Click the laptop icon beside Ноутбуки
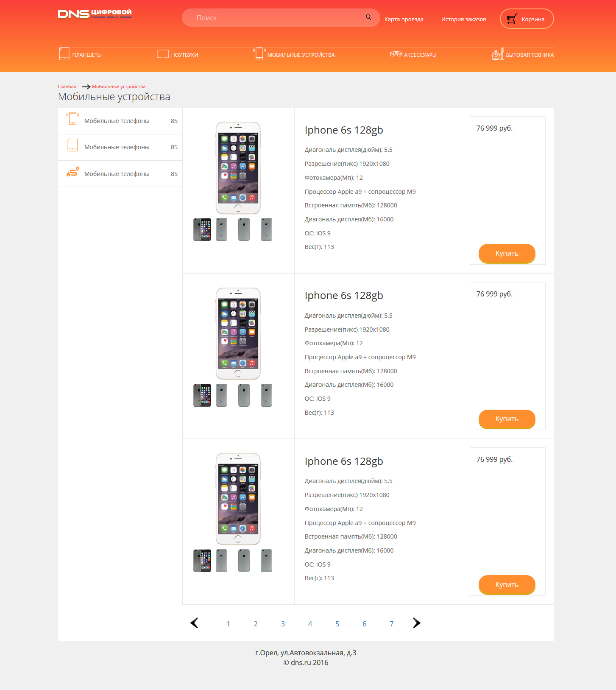Image resolution: width=616 pixels, height=690 pixels. coord(163,54)
